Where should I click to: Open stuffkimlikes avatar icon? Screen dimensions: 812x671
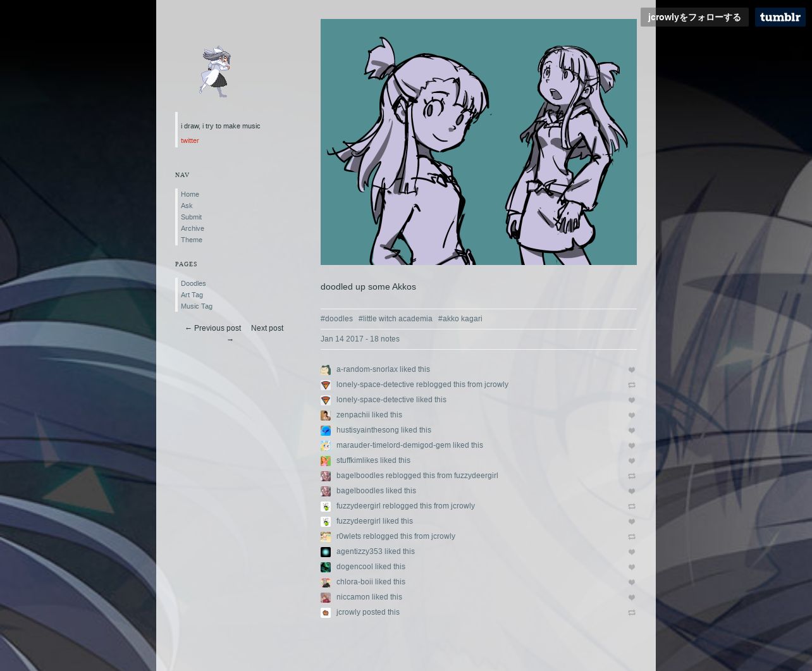(x=326, y=461)
